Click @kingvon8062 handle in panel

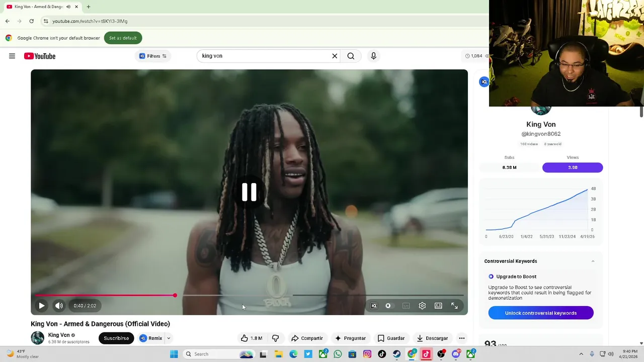[541, 134]
